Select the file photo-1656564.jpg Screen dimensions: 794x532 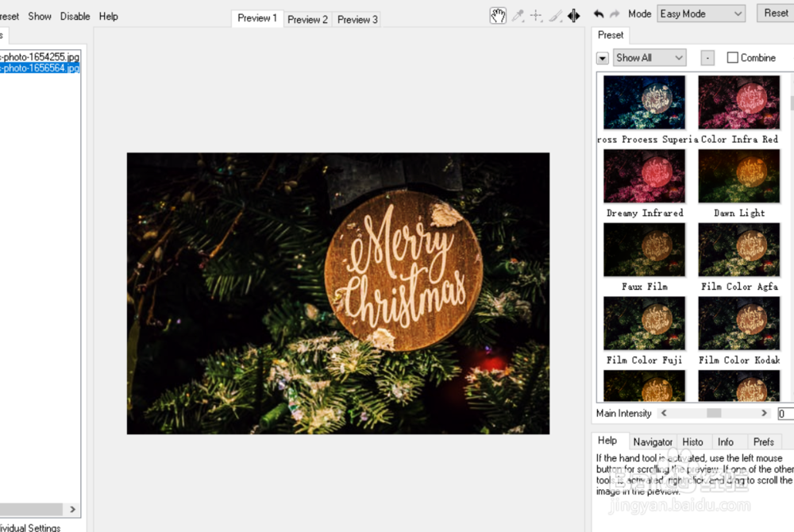click(x=40, y=67)
